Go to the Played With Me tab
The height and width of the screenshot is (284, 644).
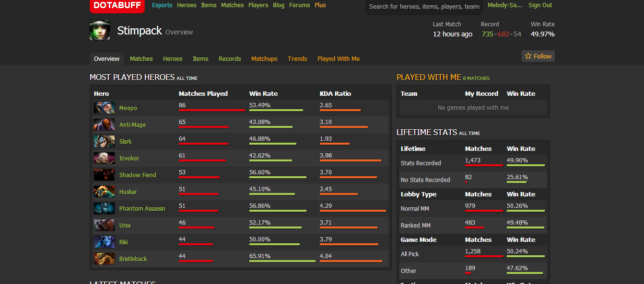[x=338, y=59]
